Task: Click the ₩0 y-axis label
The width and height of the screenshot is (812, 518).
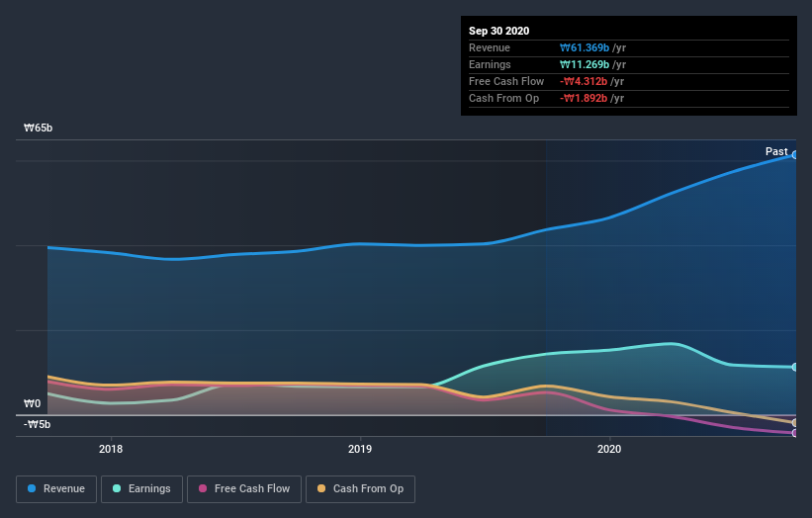Action: [x=32, y=403]
